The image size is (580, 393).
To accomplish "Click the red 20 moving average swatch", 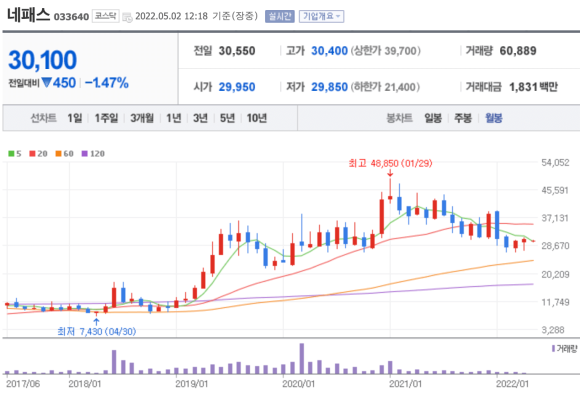I will pos(33,154).
